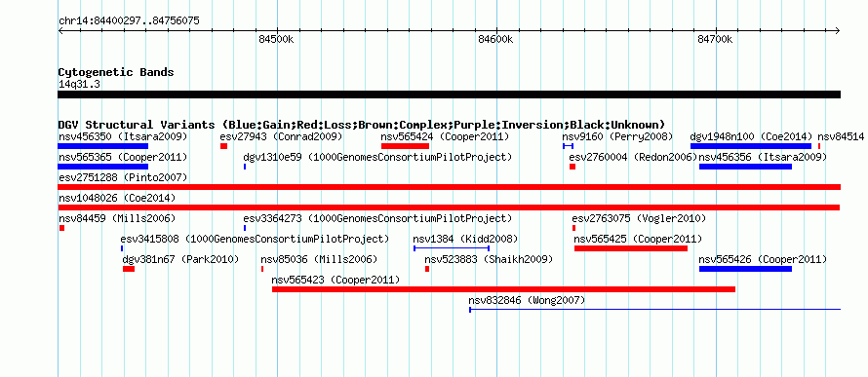Image resolution: width=868 pixels, height=377 pixels.
Task: Click the 84700k ruler label
Action: [x=715, y=39]
